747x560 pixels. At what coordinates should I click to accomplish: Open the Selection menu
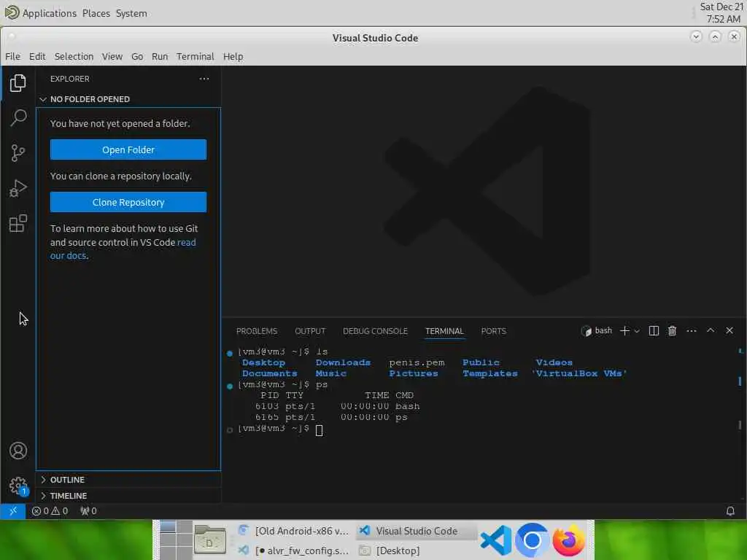(74, 56)
